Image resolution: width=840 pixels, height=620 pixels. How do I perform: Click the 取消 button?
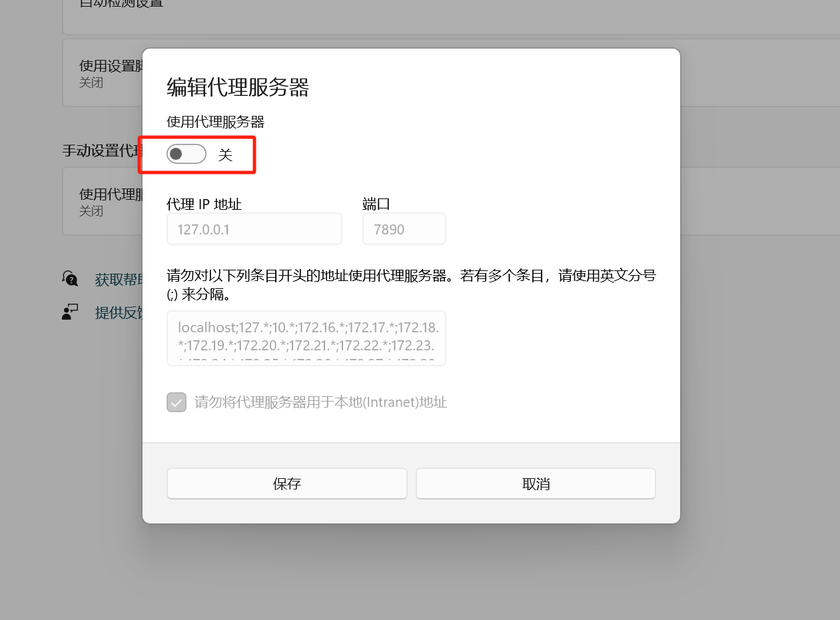(x=536, y=483)
